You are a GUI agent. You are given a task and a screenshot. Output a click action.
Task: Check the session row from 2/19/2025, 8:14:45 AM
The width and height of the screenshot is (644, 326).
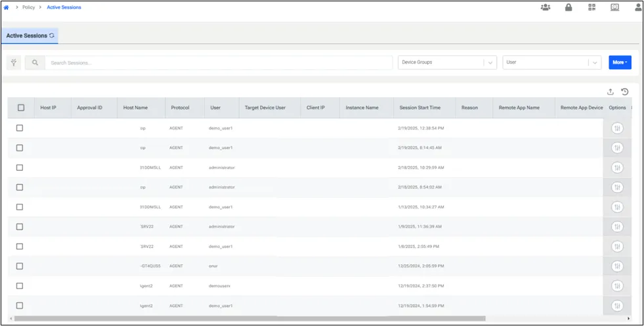[x=19, y=148]
